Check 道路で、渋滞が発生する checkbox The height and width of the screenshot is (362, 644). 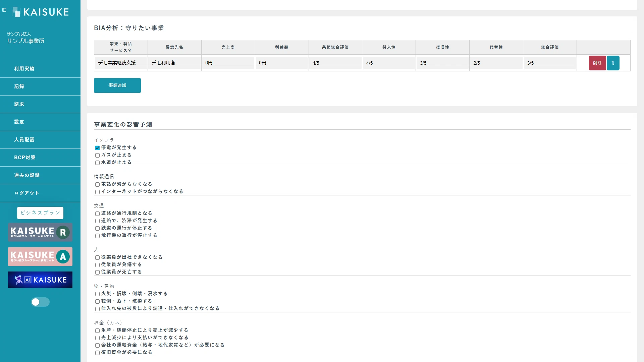97,221
